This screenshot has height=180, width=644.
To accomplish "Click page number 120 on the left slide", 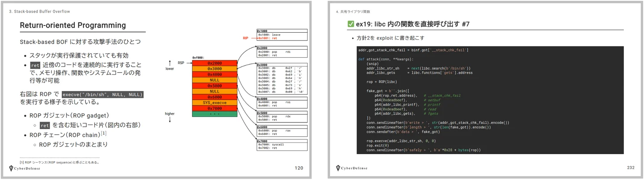I will (x=299, y=168).
